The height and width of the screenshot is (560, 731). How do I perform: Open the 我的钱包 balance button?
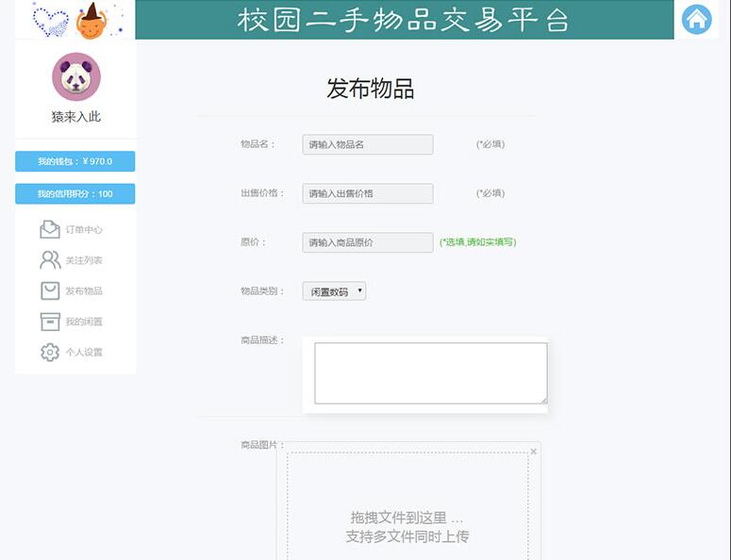tap(75, 161)
